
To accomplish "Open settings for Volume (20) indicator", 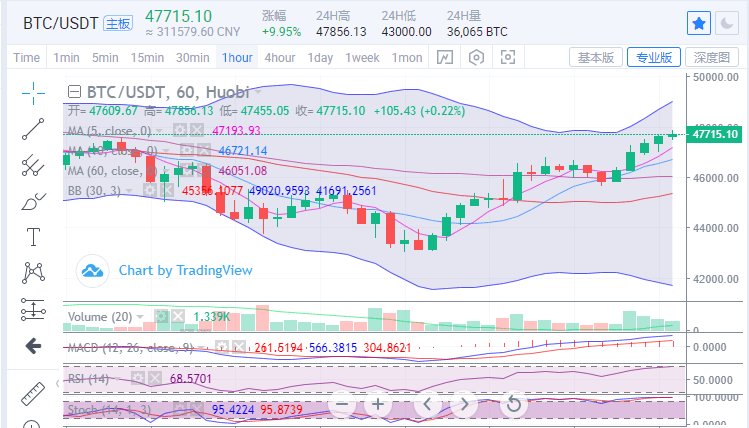I will pos(161,316).
